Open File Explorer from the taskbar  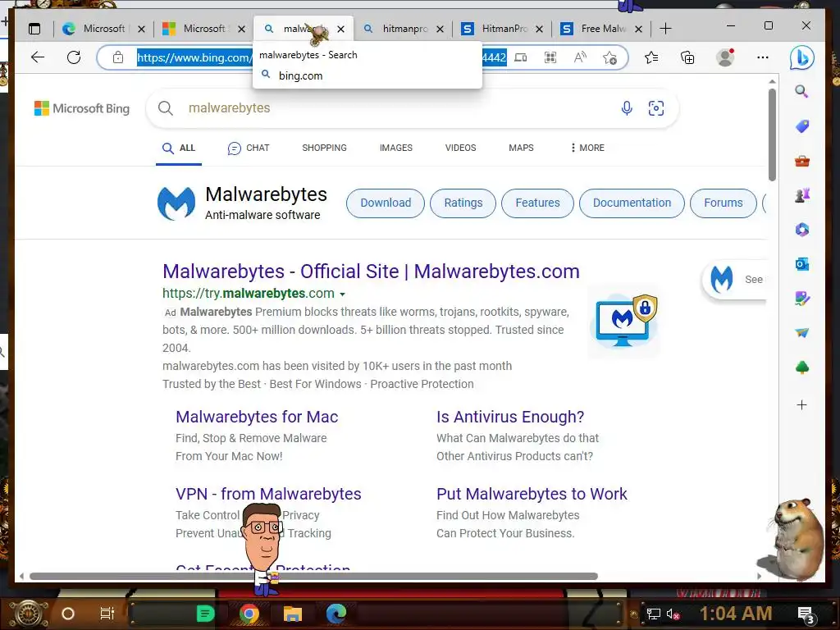pyautogui.click(x=293, y=614)
